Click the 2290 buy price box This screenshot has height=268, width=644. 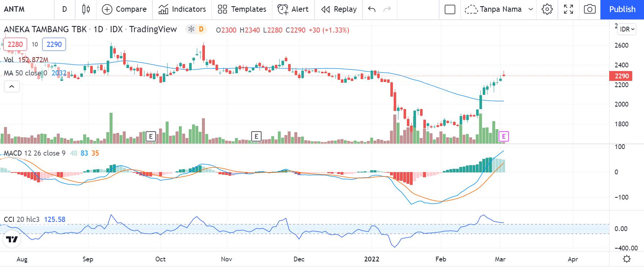pos(54,44)
